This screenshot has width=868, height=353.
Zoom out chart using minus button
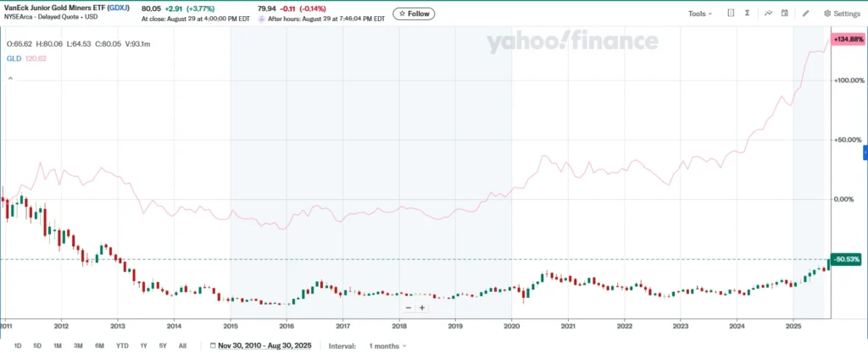[409, 307]
